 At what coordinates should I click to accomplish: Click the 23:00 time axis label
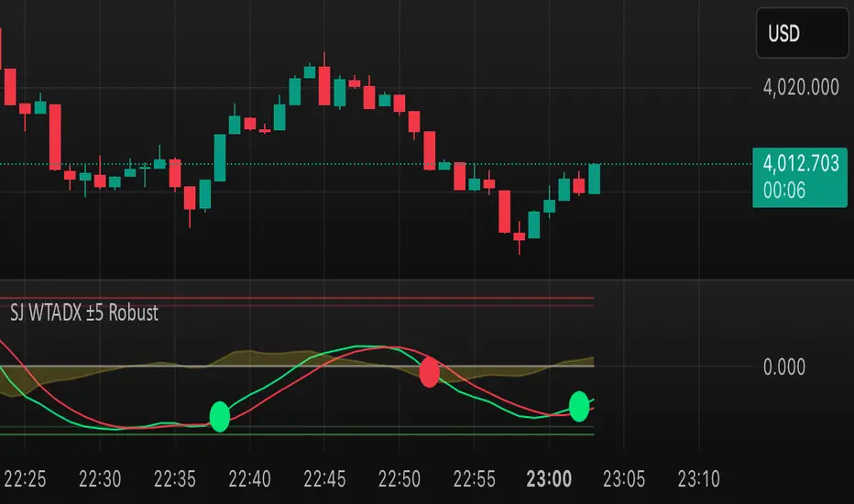tap(549, 479)
